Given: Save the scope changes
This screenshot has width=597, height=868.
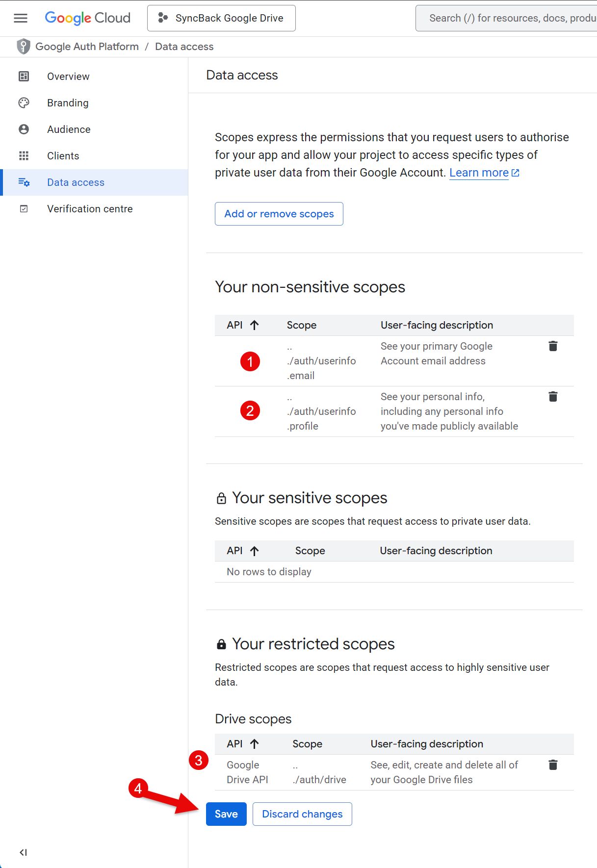Looking at the screenshot, I should point(226,814).
